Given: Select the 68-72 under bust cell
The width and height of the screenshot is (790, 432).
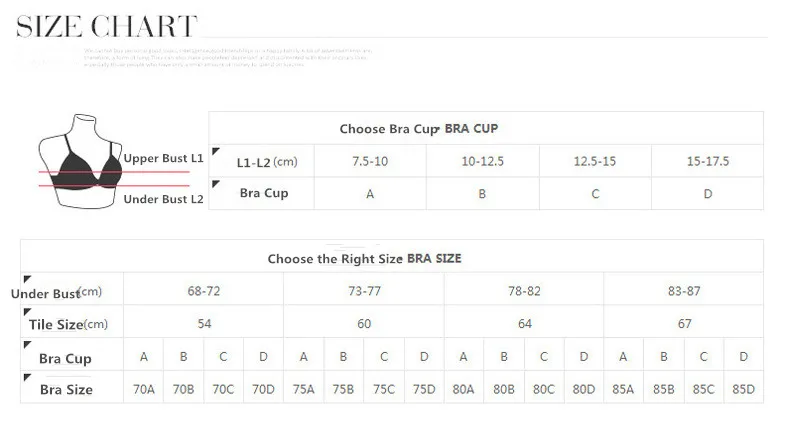Looking at the screenshot, I should point(204,291).
